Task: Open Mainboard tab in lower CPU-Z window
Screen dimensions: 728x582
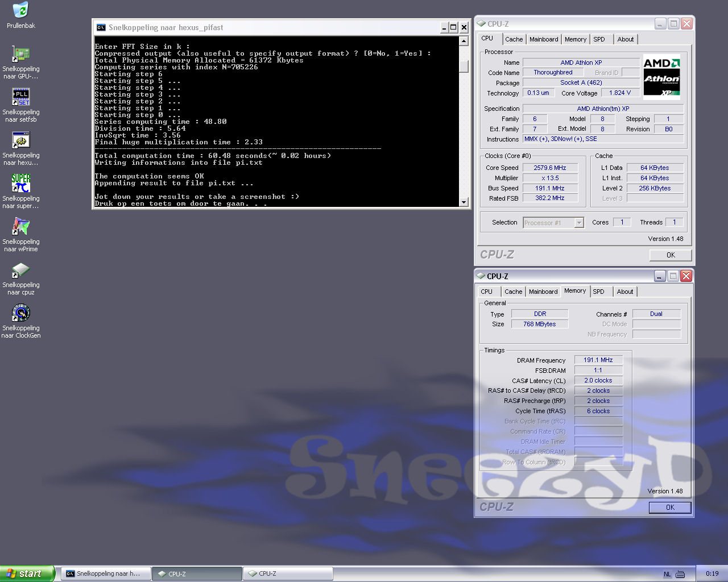Action: 543,292
